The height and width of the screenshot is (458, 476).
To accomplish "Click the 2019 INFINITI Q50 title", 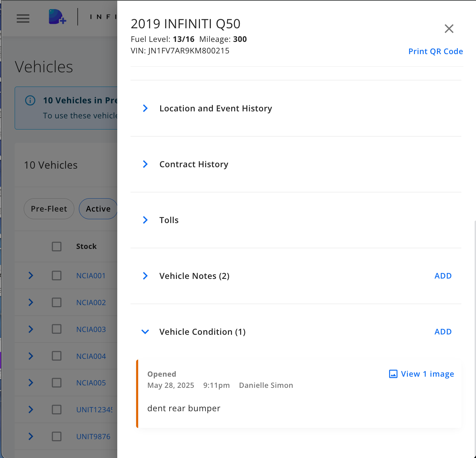I will click(x=186, y=24).
